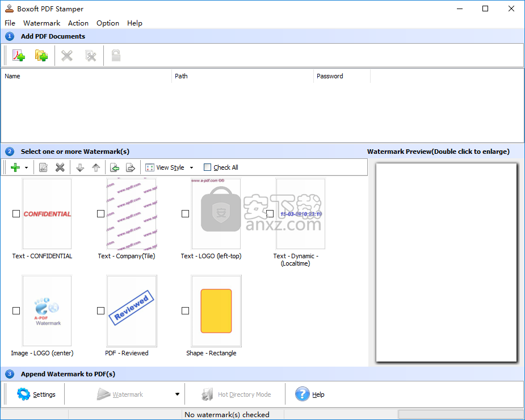
Task: Open the Watermark menu
Action: 41,23
